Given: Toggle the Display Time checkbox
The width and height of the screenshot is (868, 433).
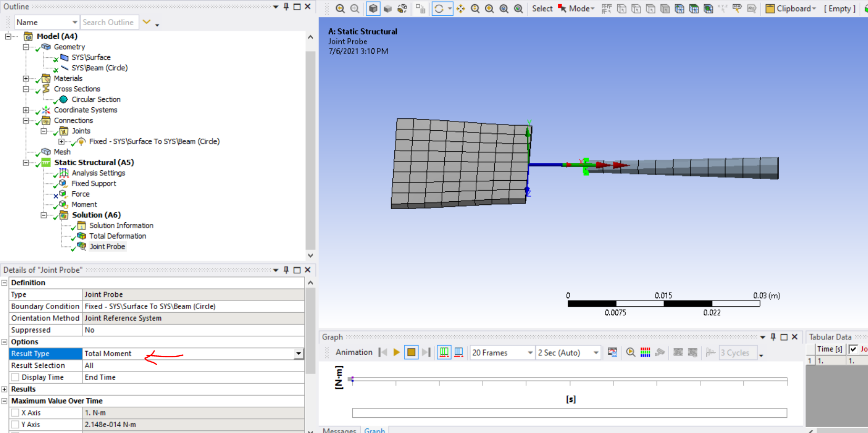Looking at the screenshot, I should point(16,377).
